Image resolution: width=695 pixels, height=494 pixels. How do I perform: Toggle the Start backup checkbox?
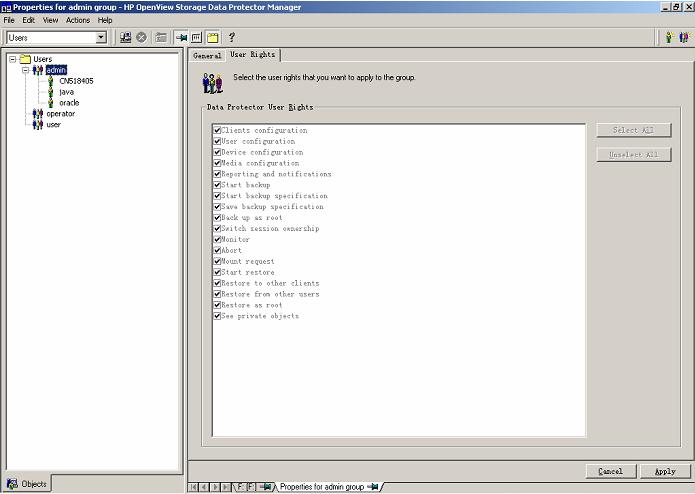pyautogui.click(x=217, y=185)
